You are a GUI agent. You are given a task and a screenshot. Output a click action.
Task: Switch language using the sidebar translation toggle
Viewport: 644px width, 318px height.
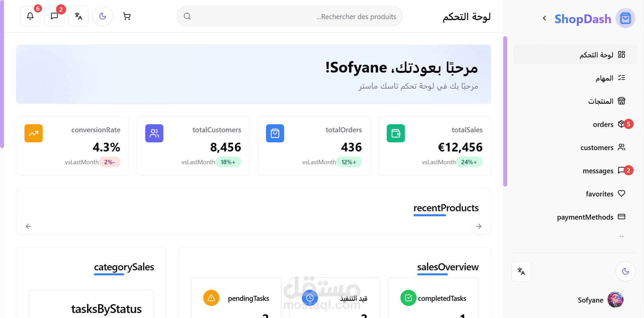(521, 271)
